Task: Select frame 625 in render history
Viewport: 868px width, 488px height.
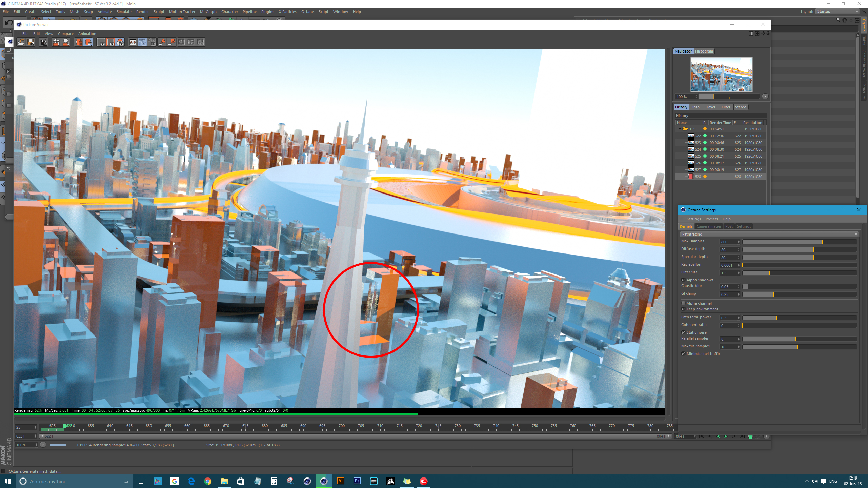Action: point(698,156)
